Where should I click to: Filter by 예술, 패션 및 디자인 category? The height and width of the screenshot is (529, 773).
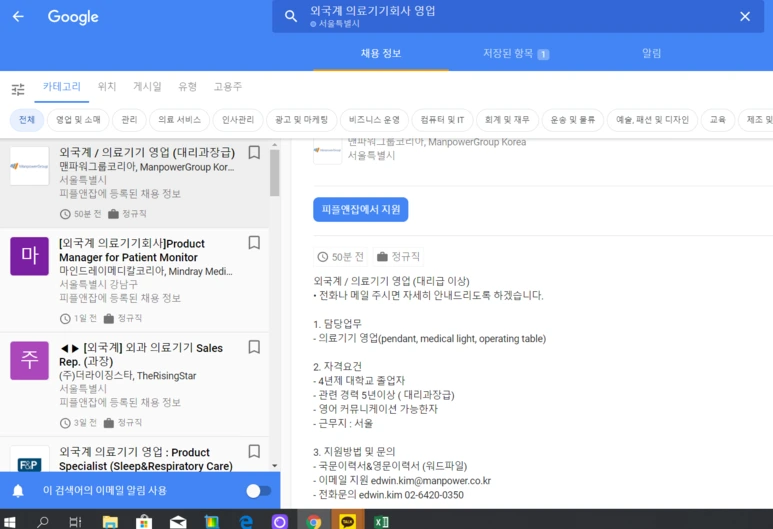652,120
